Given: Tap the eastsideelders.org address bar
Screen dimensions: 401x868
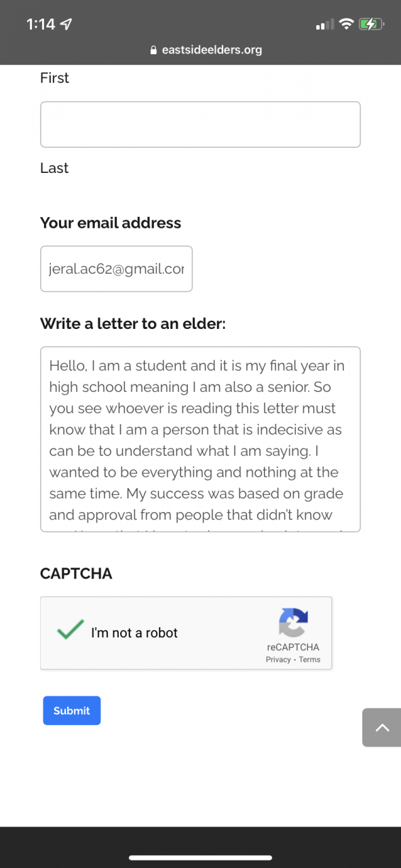Looking at the screenshot, I should click(206, 50).
